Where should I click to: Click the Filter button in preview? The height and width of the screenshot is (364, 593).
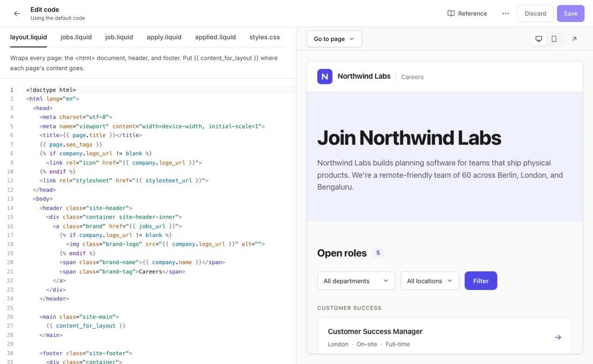click(x=481, y=281)
